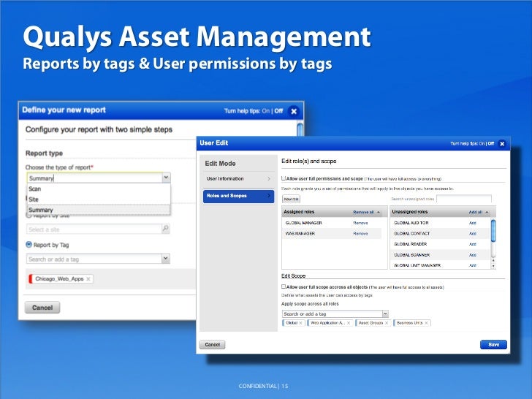Open the scope tag dropdown arrow
This screenshot has height=399, width=532.
coord(385,313)
